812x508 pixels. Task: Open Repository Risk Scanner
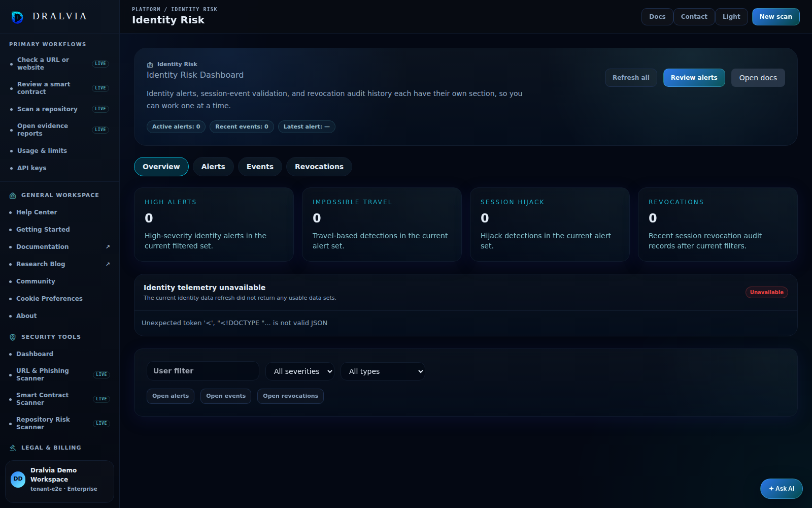(x=60, y=424)
